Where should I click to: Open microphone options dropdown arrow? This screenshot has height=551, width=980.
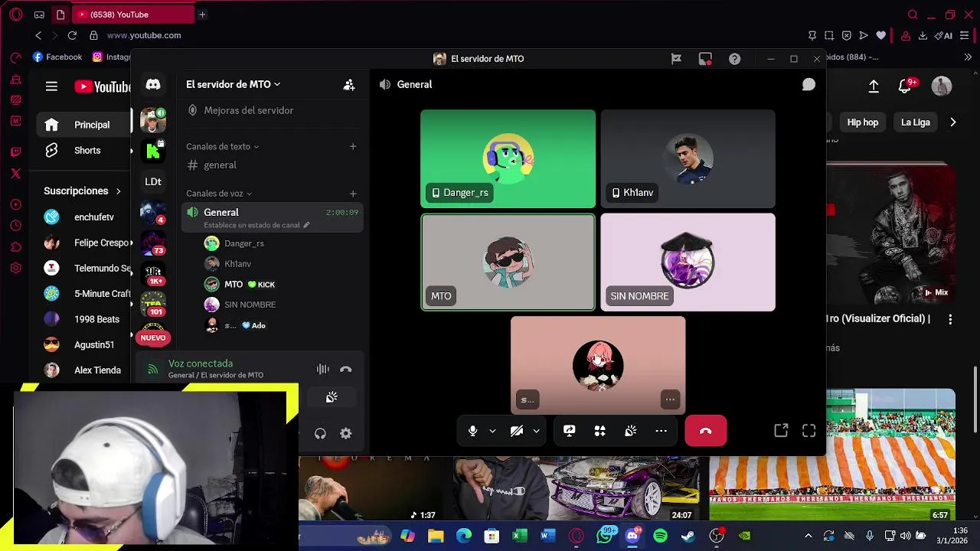click(x=492, y=431)
